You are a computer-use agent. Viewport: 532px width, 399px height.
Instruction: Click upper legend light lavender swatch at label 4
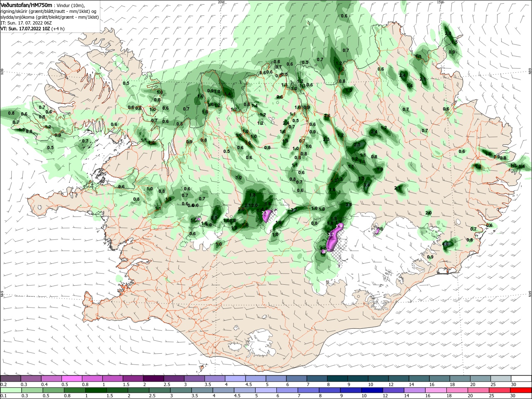(x=235, y=379)
